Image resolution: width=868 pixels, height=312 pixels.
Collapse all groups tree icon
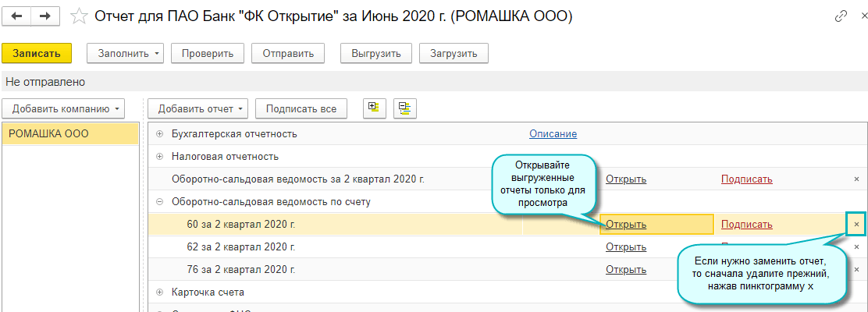(404, 108)
